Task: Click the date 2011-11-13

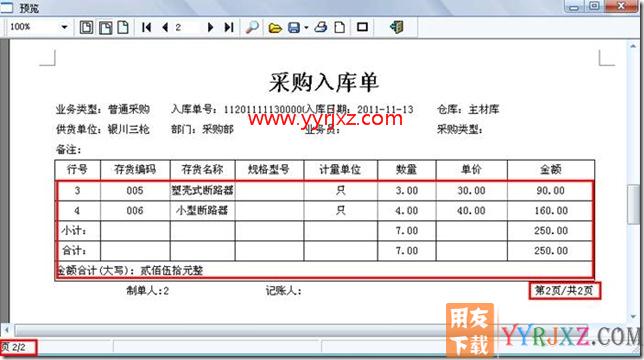Action: (x=385, y=110)
